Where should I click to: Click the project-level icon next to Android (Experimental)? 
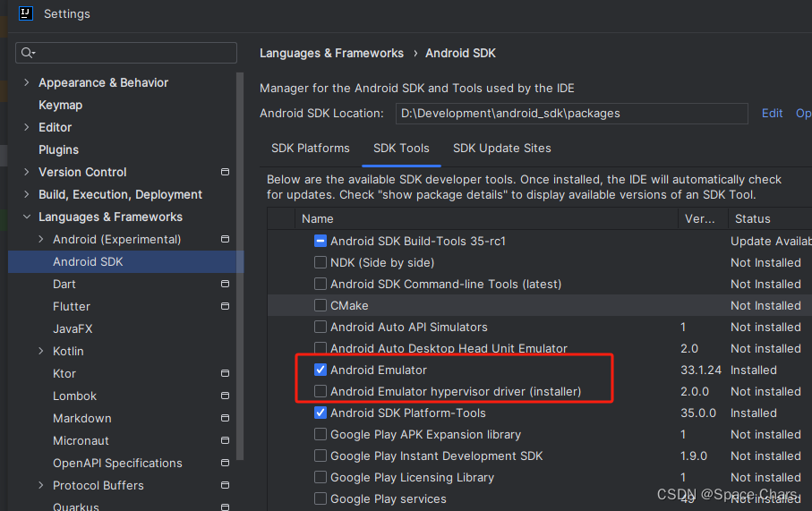pos(225,239)
